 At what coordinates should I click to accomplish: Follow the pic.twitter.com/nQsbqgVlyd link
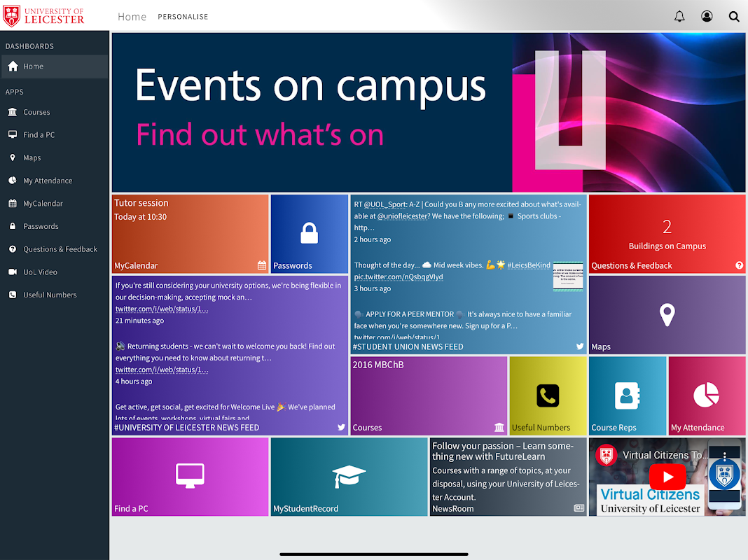point(399,277)
